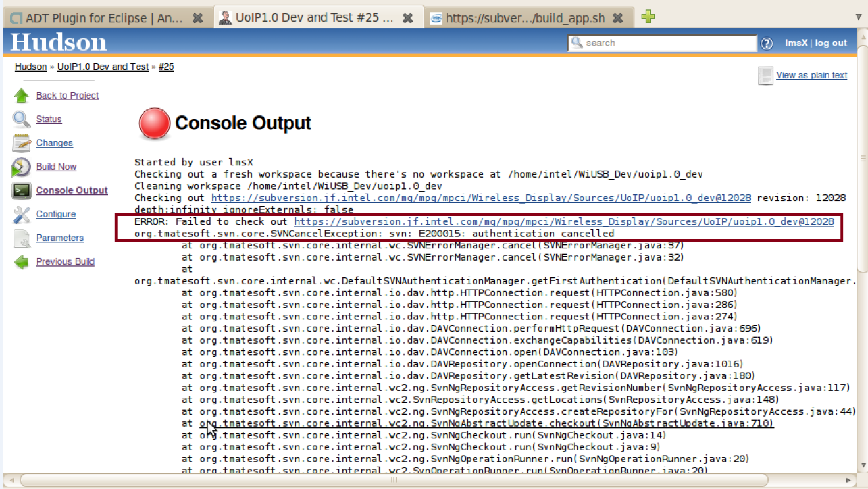Click the Hudson breadcrumb link

(31, 66)
